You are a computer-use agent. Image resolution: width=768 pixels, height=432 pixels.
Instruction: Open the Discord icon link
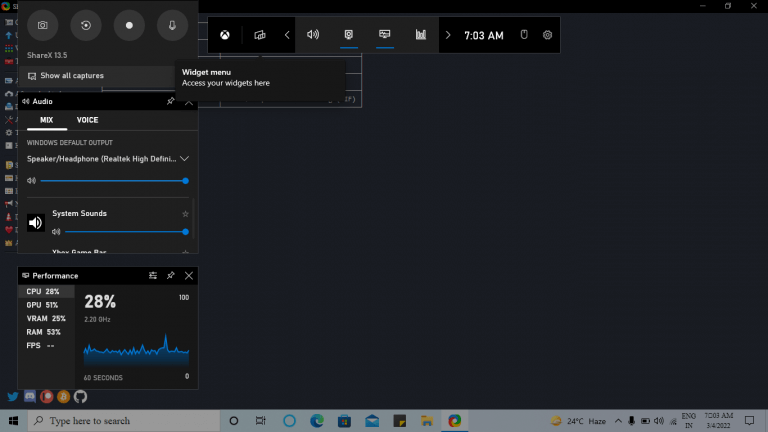coord(30,396)
